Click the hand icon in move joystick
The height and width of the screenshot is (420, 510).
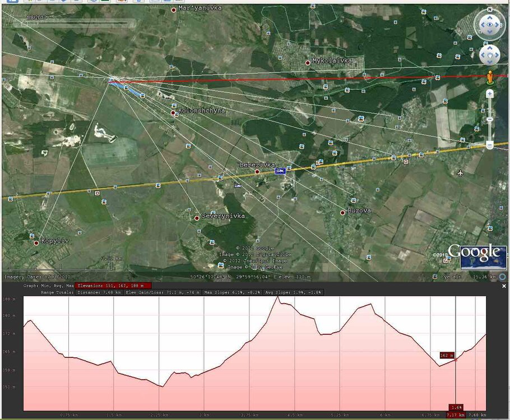coord(490,55)
